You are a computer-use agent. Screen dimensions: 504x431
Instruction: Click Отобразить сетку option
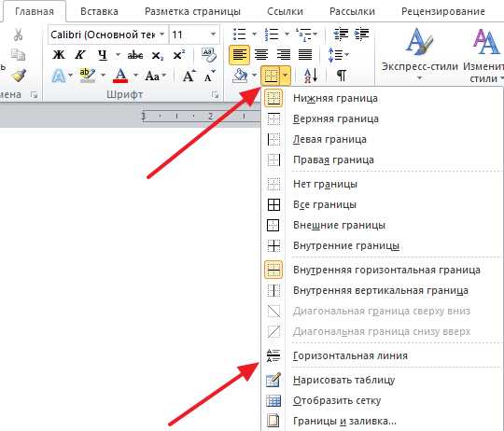(382, 400)
